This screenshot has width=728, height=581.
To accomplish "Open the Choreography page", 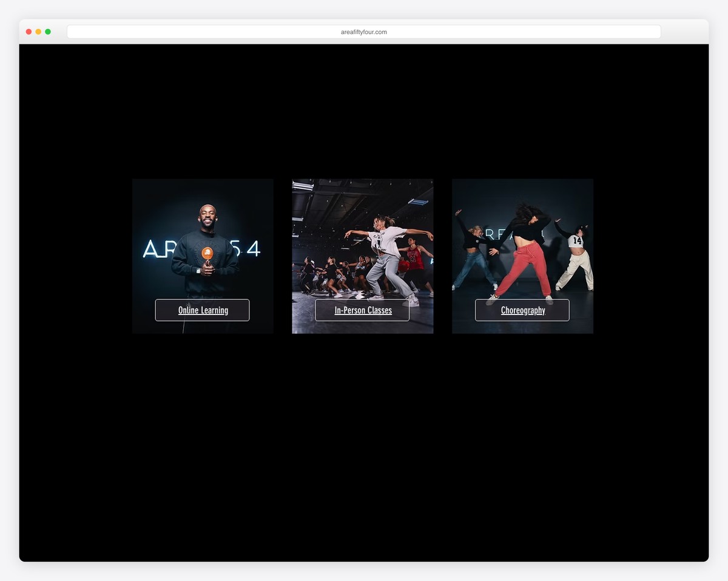I will point(522,310).
